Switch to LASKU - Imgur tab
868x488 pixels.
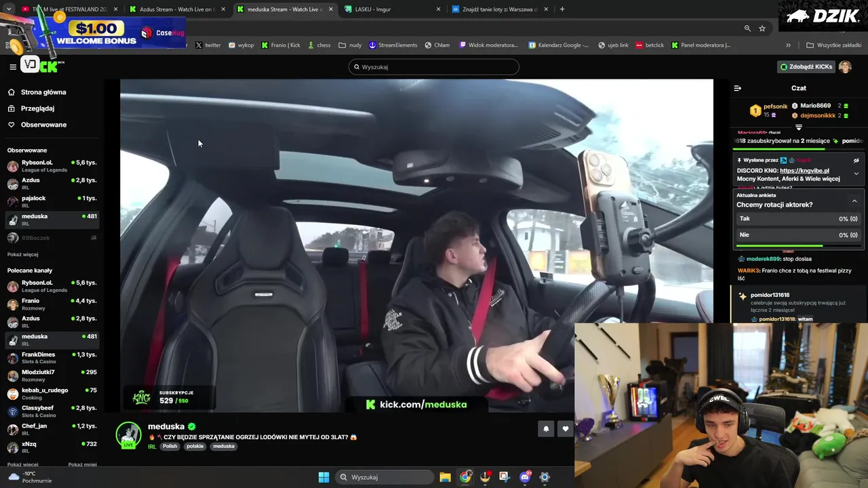click(392, 9)
